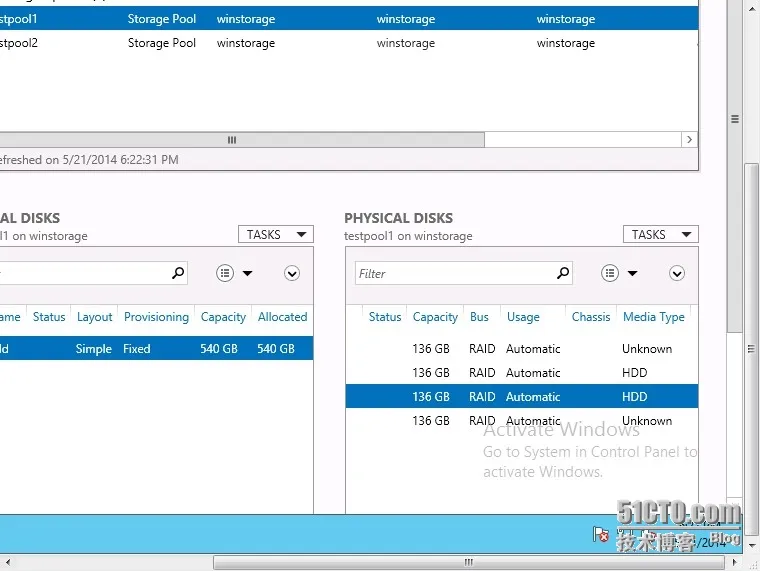Sort Virtual Disks by Provisioning column
The height and width of the screenshot is (571, 760).
click(x=156, y=317)
